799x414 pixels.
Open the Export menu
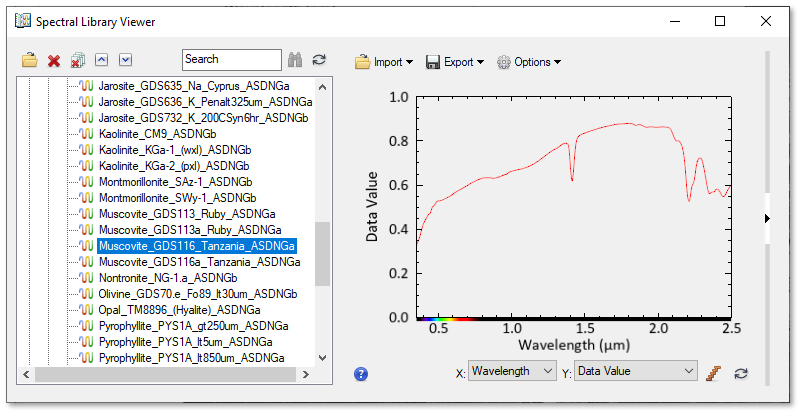click(455, 62)
